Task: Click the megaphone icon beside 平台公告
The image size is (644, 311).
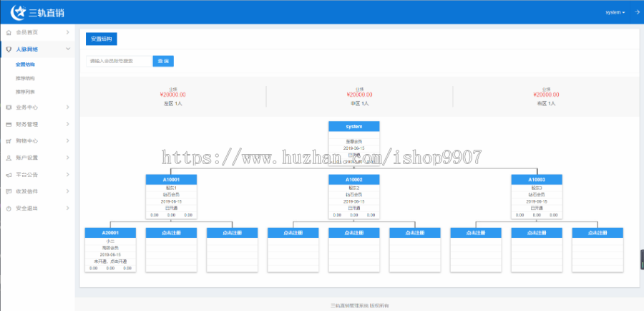Action: (x=9, y=175)
